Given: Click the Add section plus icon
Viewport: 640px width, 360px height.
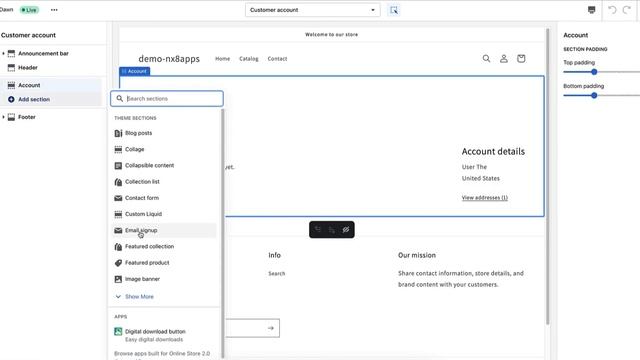Looking at the screenshot, I should click(x=11, y=99).
